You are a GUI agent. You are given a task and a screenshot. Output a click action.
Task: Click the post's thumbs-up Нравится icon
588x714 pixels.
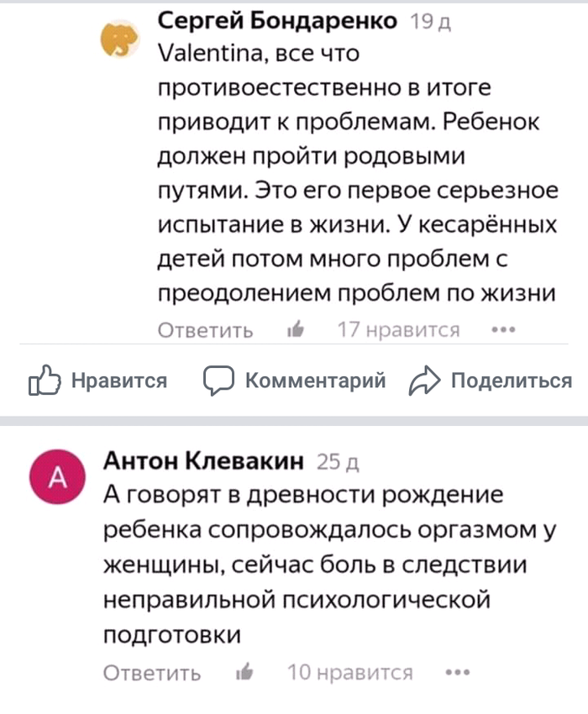pyautogui.click(x=45, y=381)
